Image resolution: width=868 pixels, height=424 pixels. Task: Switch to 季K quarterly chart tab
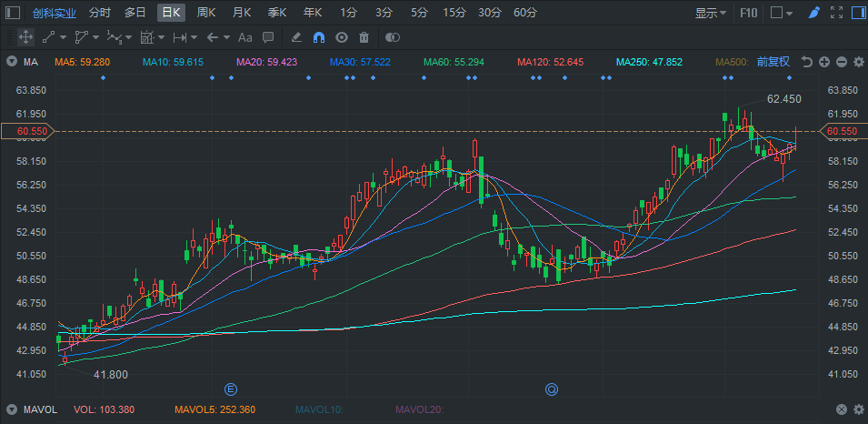pyautogui.click(x=277, y=13)
